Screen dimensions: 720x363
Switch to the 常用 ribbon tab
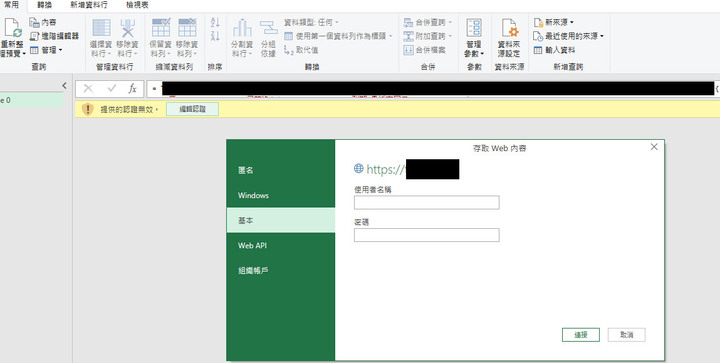point(11,5)
